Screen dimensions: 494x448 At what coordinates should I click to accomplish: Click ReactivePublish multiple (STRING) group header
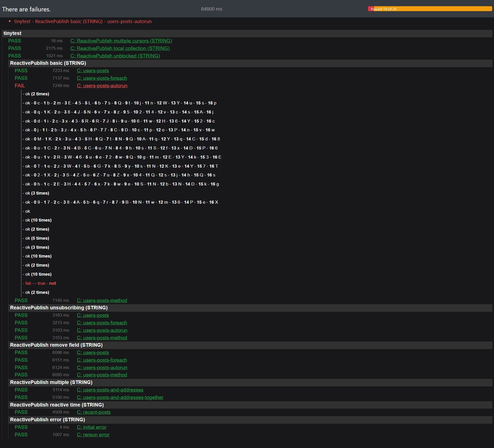pyautogui.click(x=250, y=382)
